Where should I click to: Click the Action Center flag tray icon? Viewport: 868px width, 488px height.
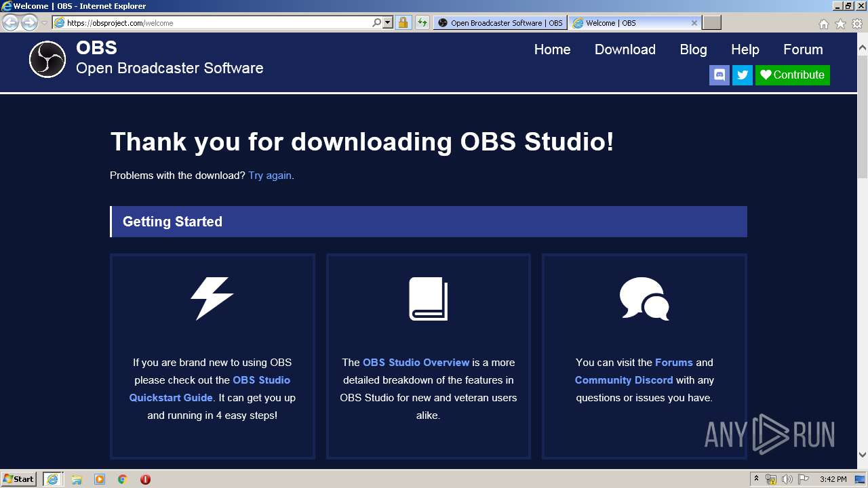point(804,479)
